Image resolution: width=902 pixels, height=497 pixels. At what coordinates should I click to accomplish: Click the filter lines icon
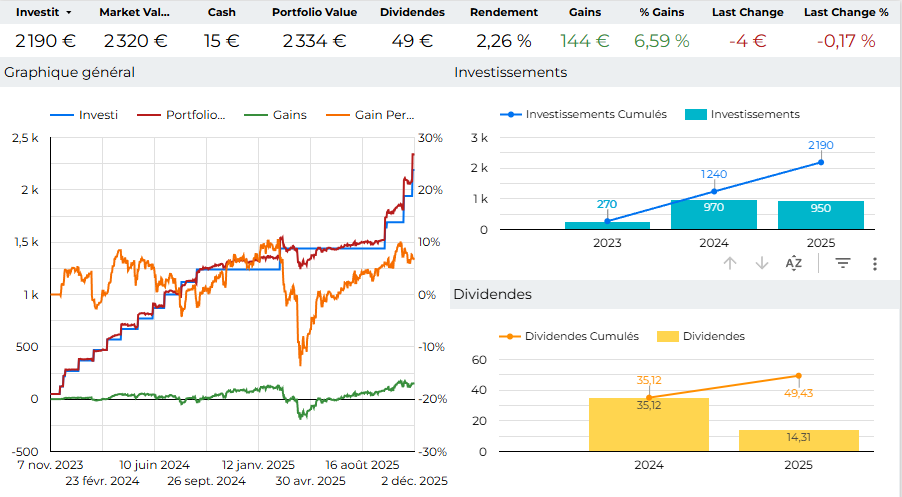click(843, 264)
